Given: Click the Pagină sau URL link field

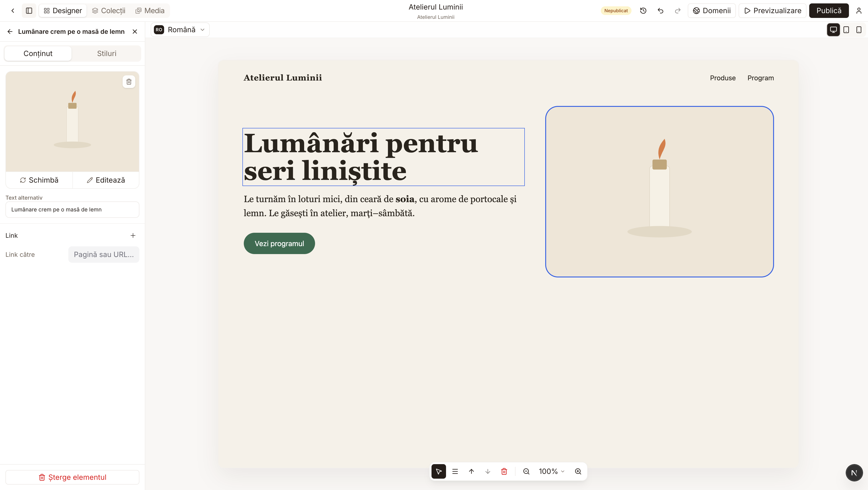Looking at the screenshot, I should pyautogui.click(x=104, y=255).
